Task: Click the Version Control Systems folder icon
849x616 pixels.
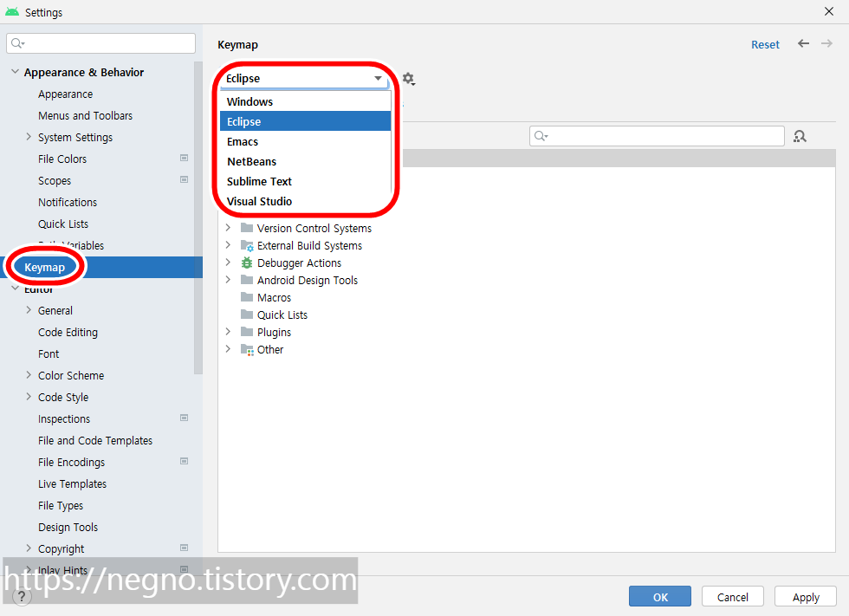Action: 247,227
